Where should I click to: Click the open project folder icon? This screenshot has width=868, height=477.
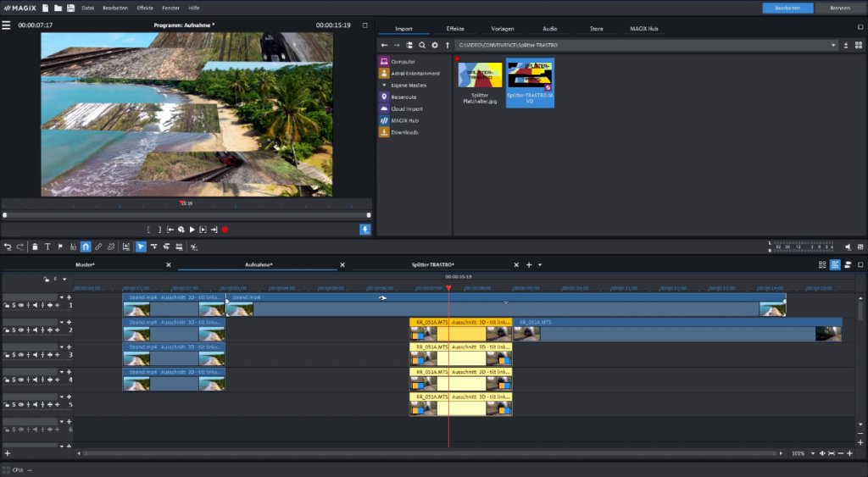[x=58, y=8]
